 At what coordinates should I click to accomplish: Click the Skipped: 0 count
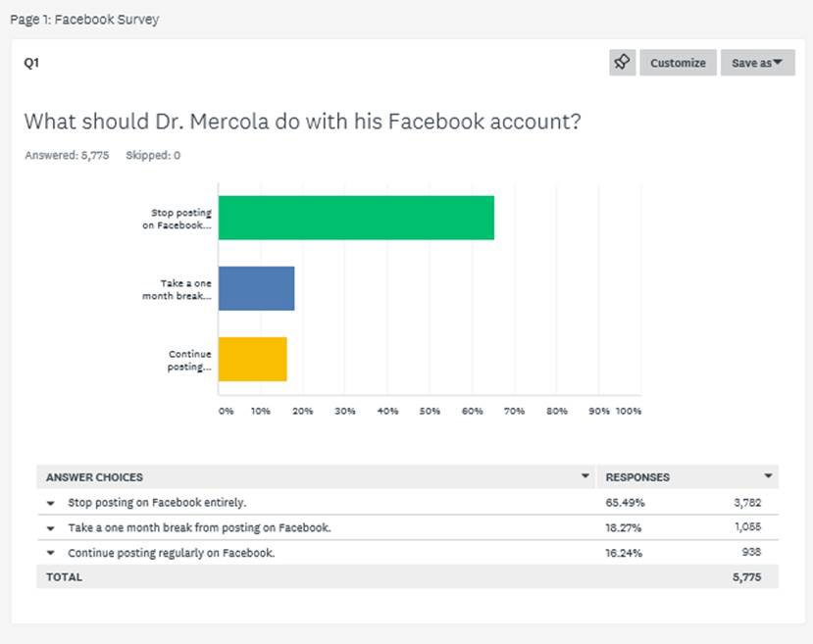153,155
